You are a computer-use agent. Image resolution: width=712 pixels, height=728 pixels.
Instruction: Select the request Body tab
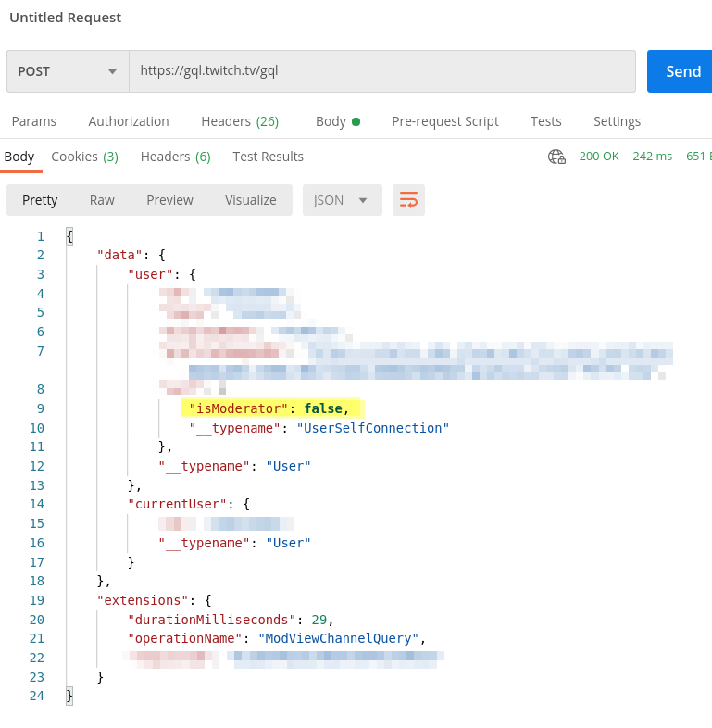(x=338, y=121)
